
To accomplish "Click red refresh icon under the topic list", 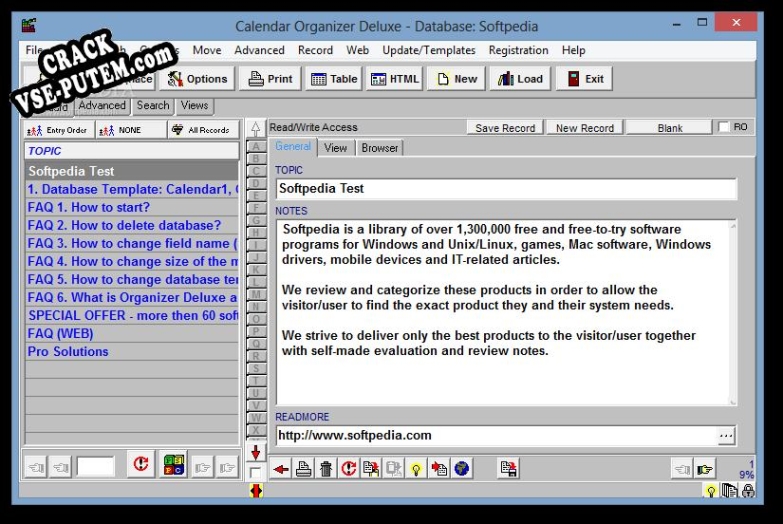I will pos(141,465).
